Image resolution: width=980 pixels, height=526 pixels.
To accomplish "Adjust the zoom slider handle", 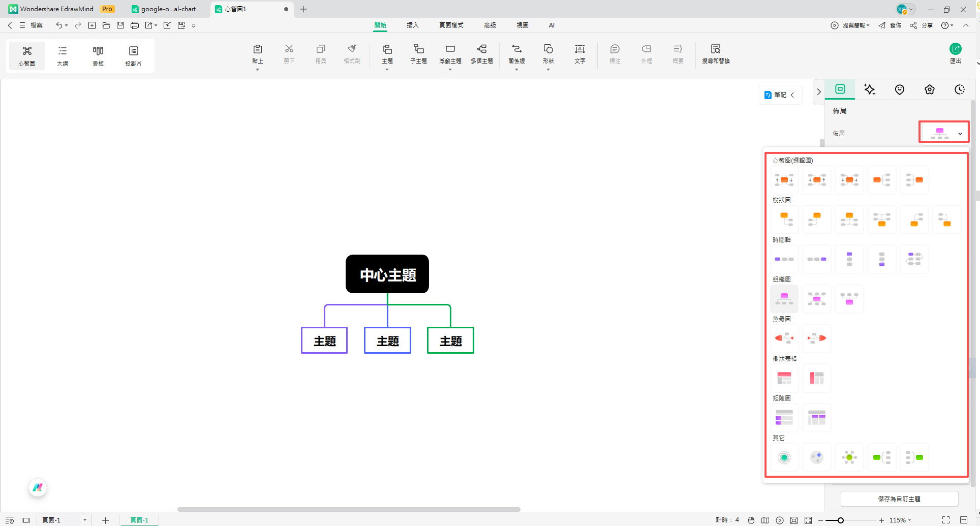I will pyautogui.click(x=841, y=520).
